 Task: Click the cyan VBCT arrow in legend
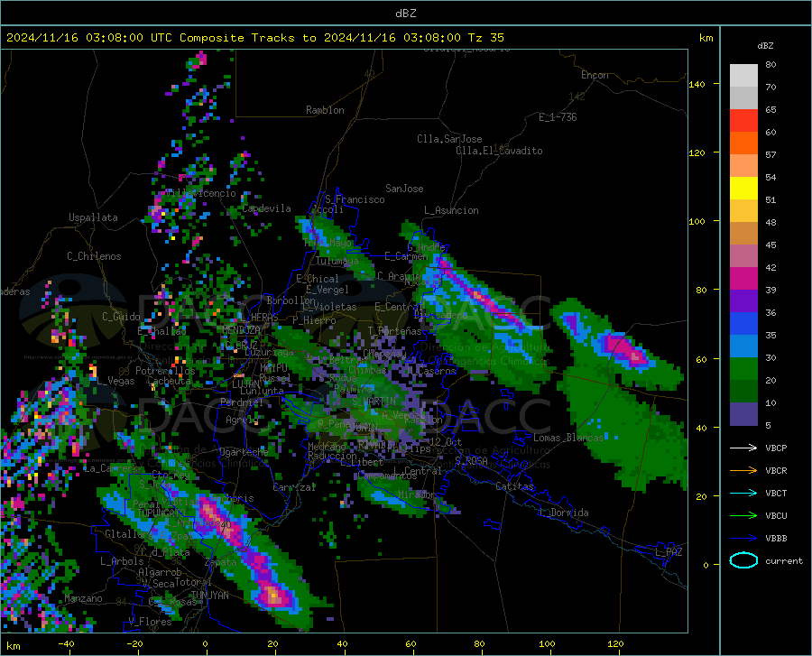pyautogui.click(x=743, y=493)
